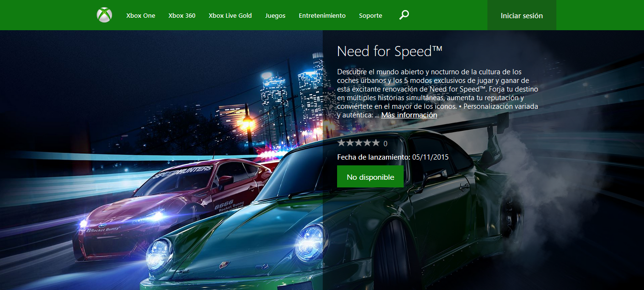This screenshot has height=290, width=644.
Task: Rate the game with the first star
Action: click(x=341, y=143)
